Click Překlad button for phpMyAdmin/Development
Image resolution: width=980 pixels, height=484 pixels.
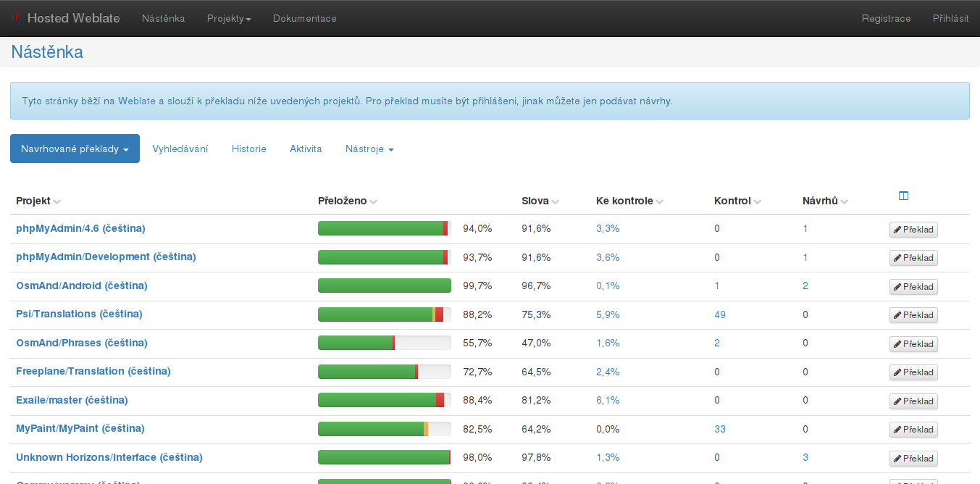[x=913, y=258]
